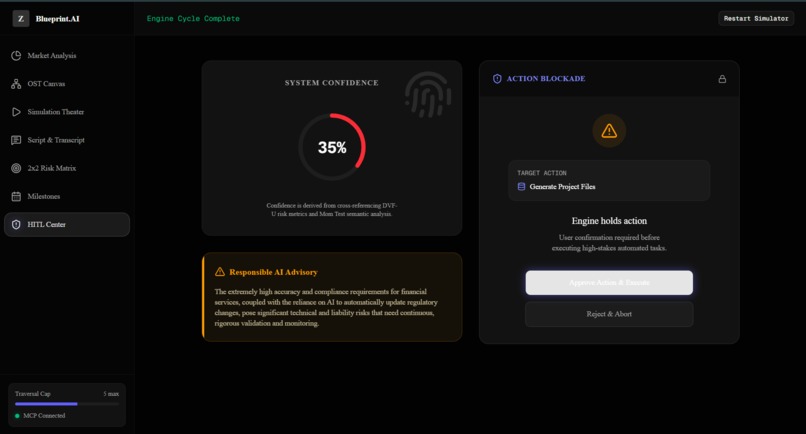Click the Simulation Theater play icon
The width and height of the screenshot is (806, 434).
point(16,112)
